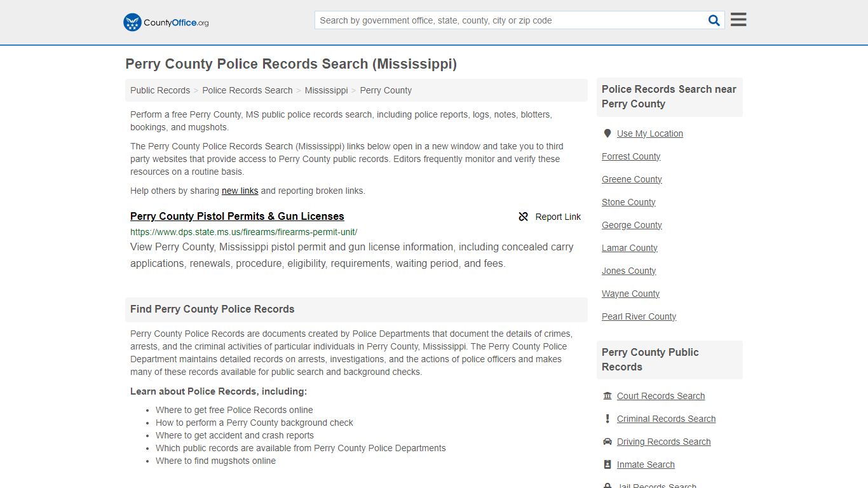Image resolution: width=868 pixels, height=488 pixels.
Task: Open the Forrest County link
Action: tap(631, 156)
